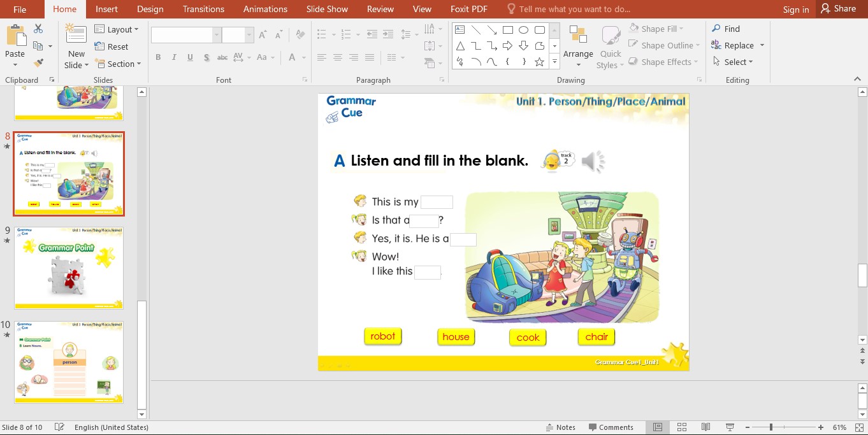Toggle bold formatting

tap(157, 57)
